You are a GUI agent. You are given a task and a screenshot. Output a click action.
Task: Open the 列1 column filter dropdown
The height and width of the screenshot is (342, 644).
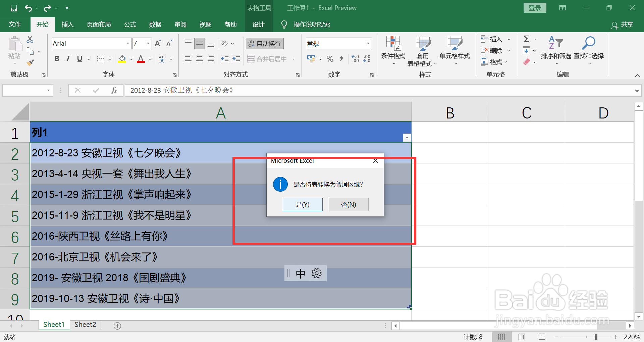(407, 138)
